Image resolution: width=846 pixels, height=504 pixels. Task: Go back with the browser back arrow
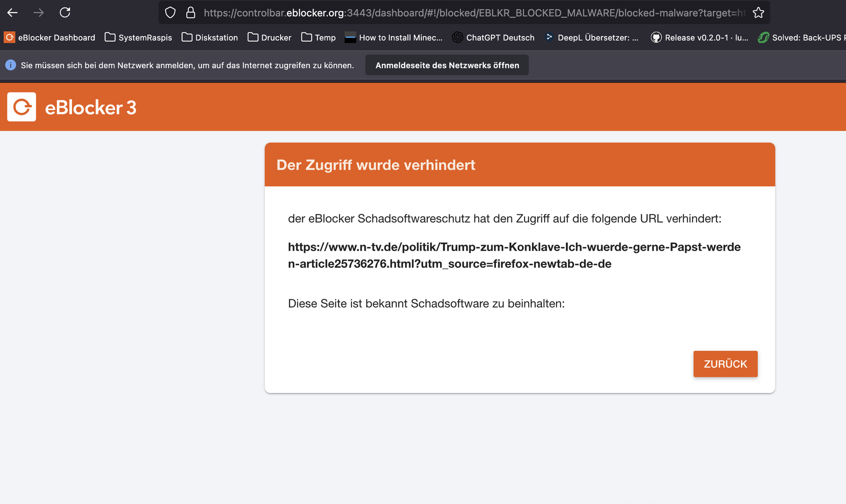pos(13,13)
